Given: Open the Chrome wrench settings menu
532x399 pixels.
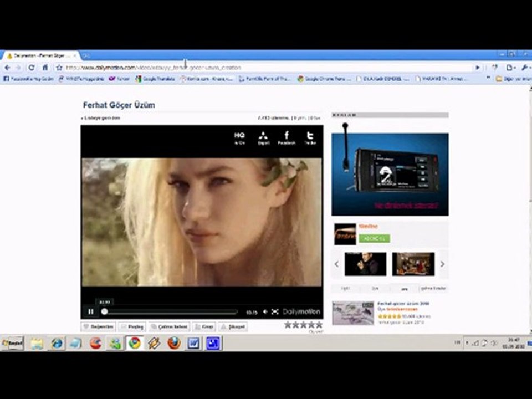Looking at the screenshot, I should [x=525, y=68].
